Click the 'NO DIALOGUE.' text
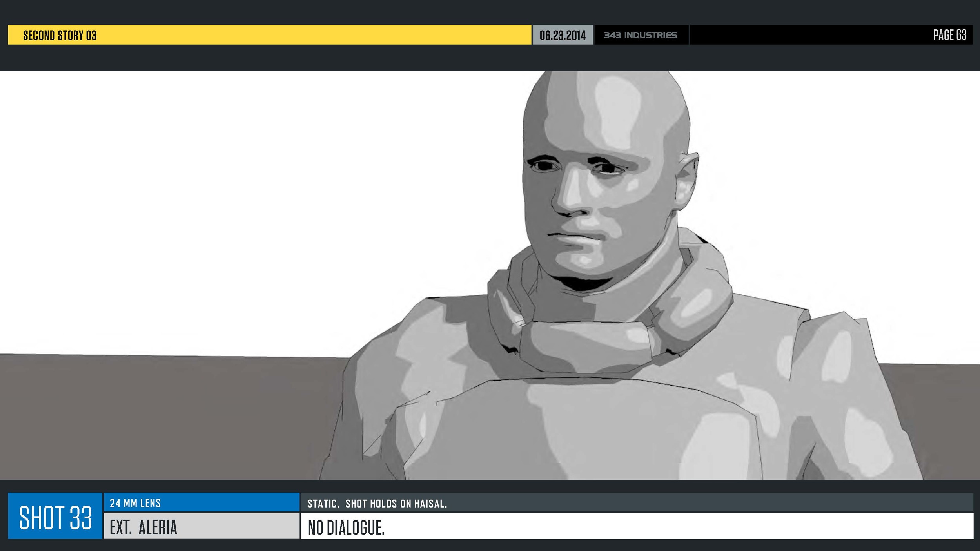 tap(346, 527)
